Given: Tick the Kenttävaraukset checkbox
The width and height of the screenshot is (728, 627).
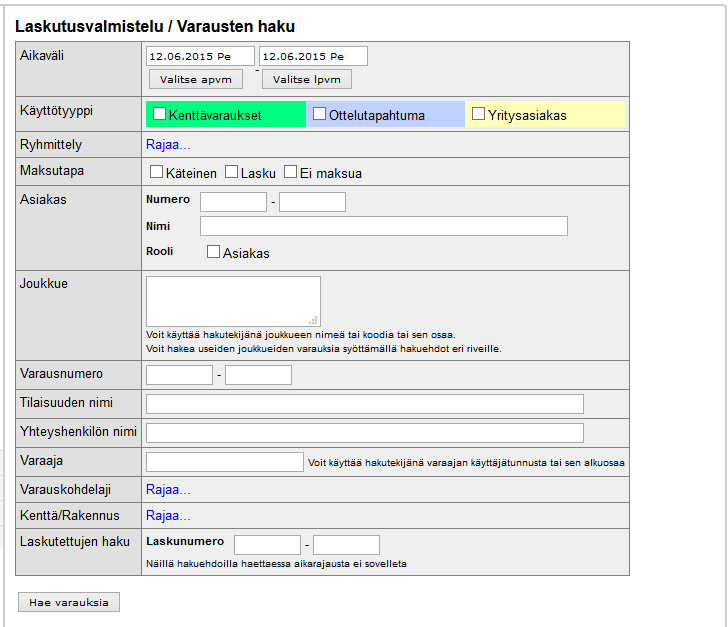Looking at the screenshot, I should pyautogui.click(x=159, y=114).
